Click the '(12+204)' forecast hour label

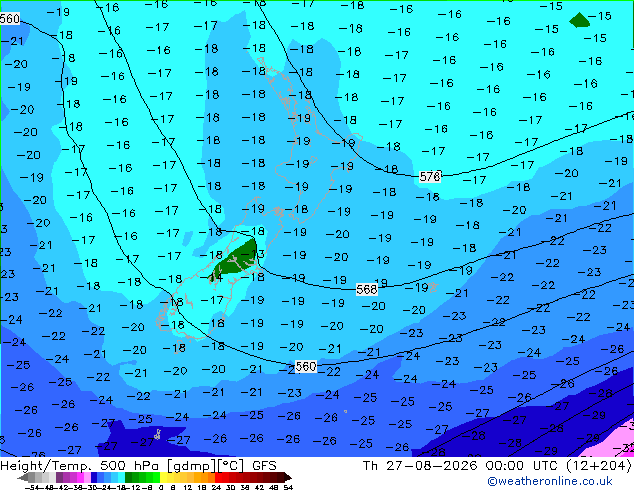[x=599, y=466]
